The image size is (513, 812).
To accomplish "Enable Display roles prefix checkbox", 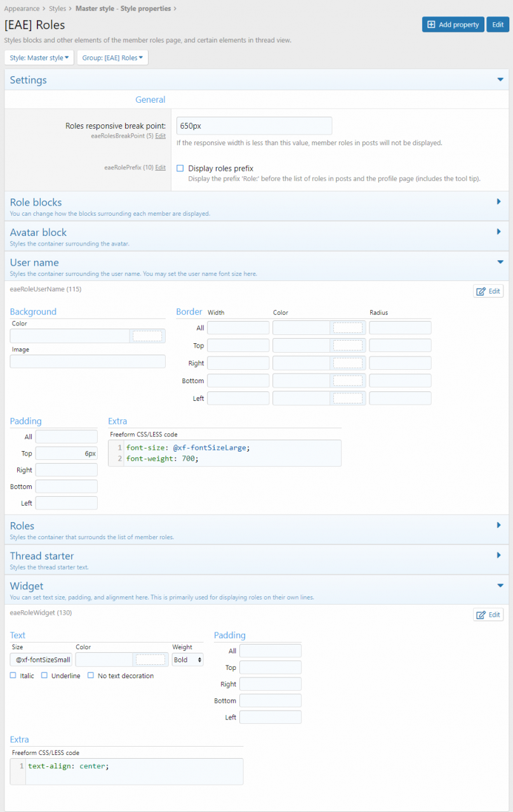I will pos(180,169).
